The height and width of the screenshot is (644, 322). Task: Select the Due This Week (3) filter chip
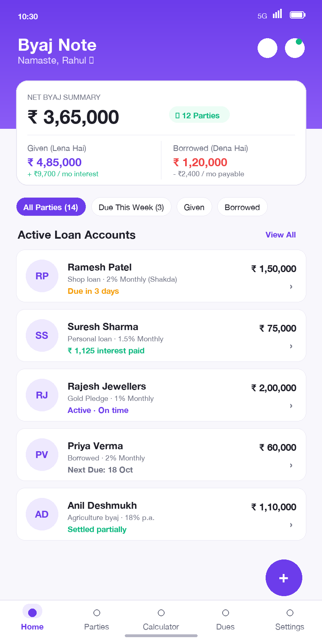[x=131, y=207]
